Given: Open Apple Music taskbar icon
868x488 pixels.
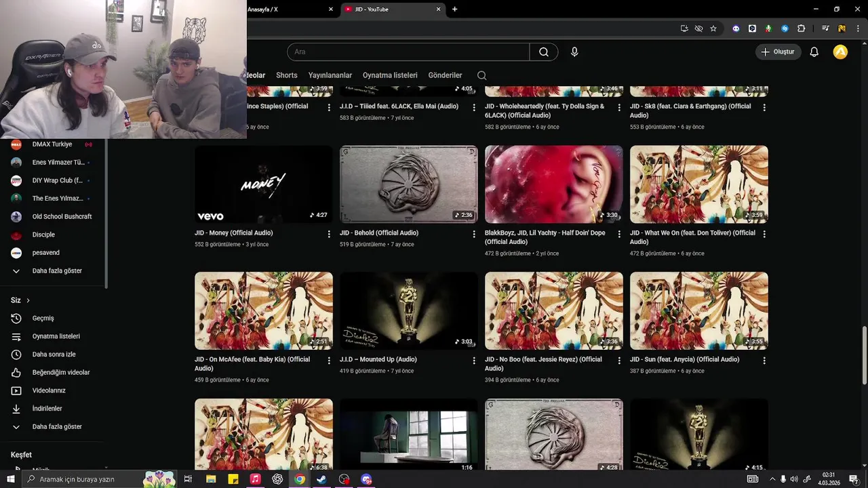Looking at the screenshot, I should click(x=255, y=479).
